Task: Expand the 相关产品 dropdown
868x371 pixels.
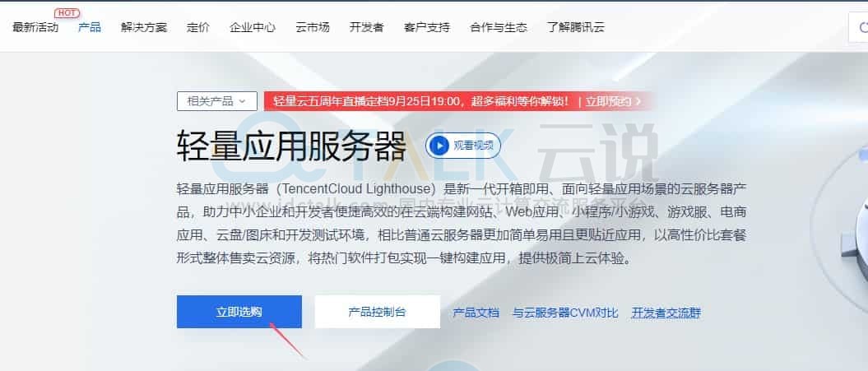Action: tap(217, 101)
